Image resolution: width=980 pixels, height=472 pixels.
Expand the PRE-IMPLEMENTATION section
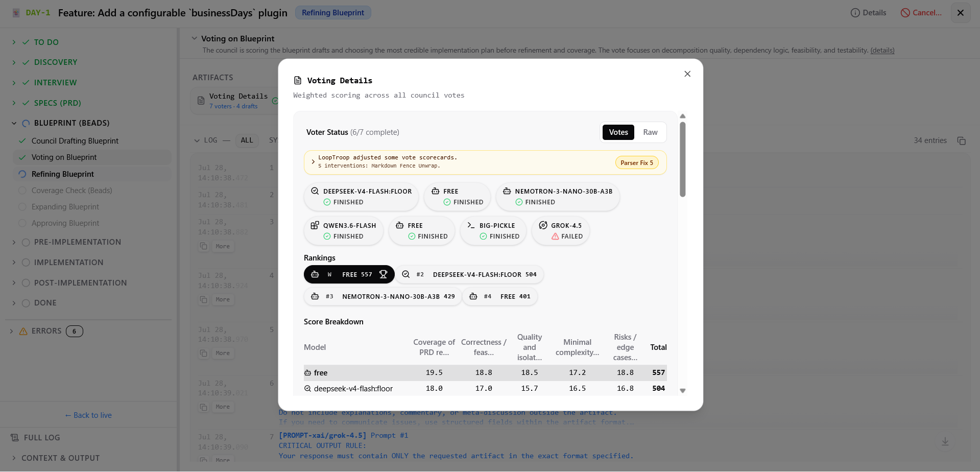pos(14,242)
